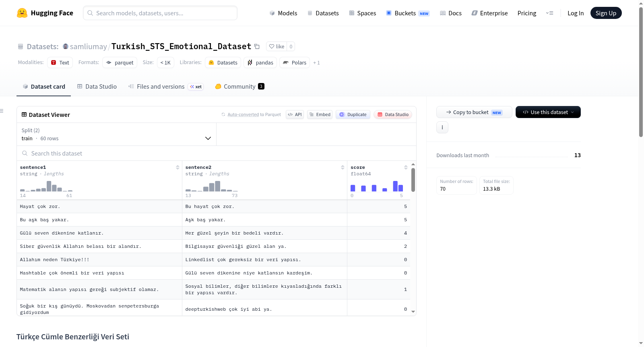Screen dimensions: 644x347
Task: Open the left sidebar table of contents icon
Action: 2,111
